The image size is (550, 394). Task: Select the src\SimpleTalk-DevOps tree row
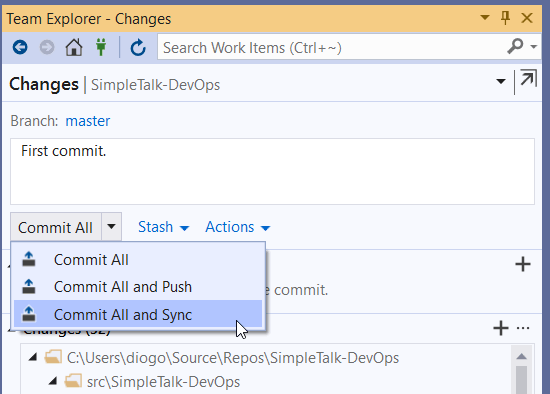click(x=266, y=382)
